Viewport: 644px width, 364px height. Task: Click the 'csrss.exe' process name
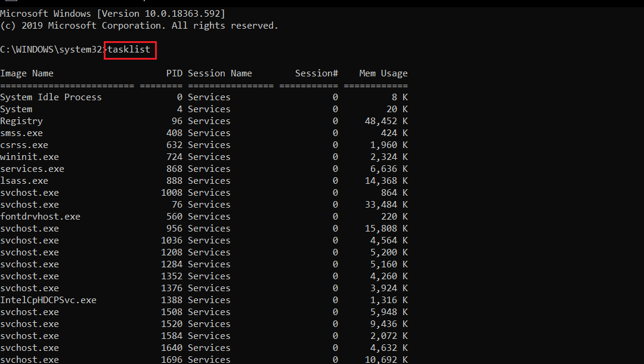(x=24, y=145)
